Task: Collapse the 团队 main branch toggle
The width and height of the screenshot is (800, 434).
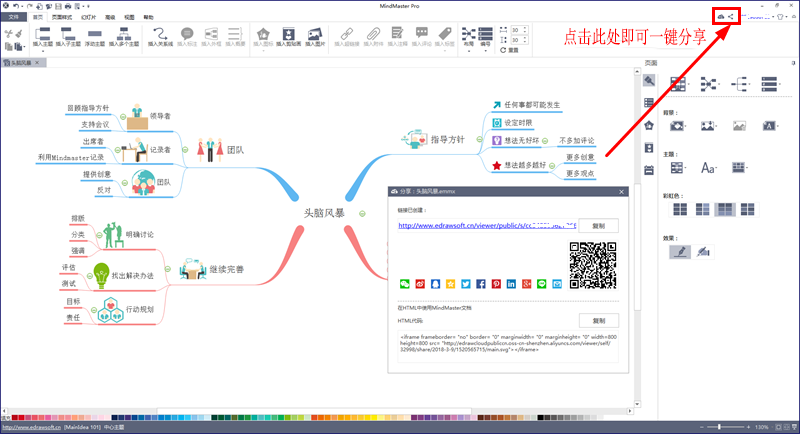Action: pos(185,150)
